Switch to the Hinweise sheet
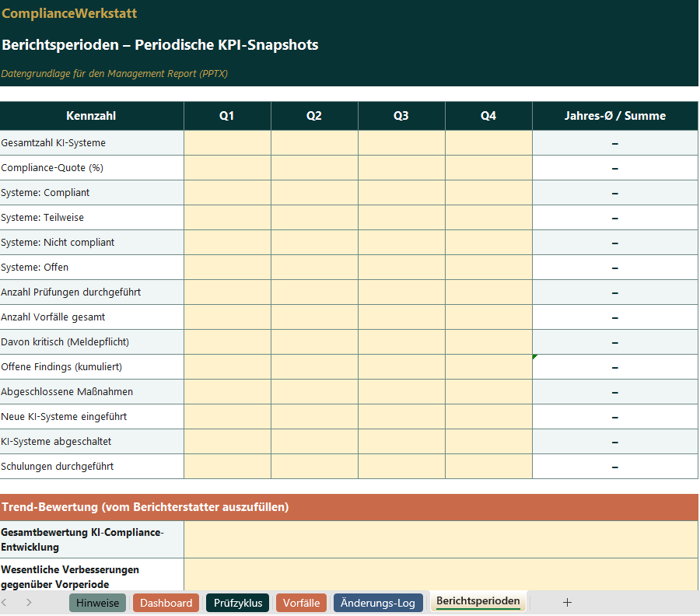The width and height of the screenshot is (700, 616). 96,602
